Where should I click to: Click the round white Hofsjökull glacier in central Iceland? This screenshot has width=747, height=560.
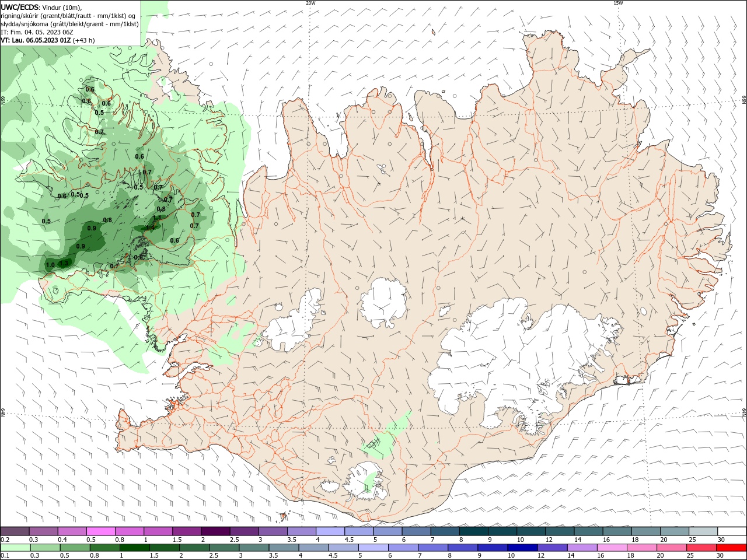coord(383,303)
